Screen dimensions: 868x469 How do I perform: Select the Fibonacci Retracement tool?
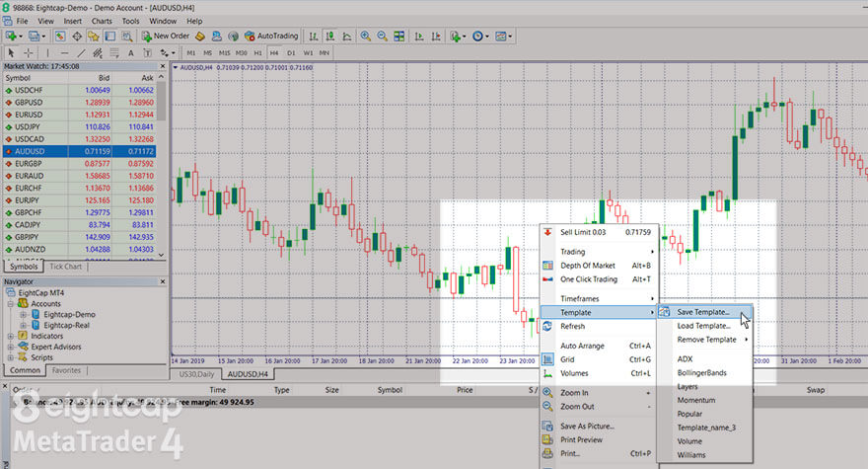[114, 53]
